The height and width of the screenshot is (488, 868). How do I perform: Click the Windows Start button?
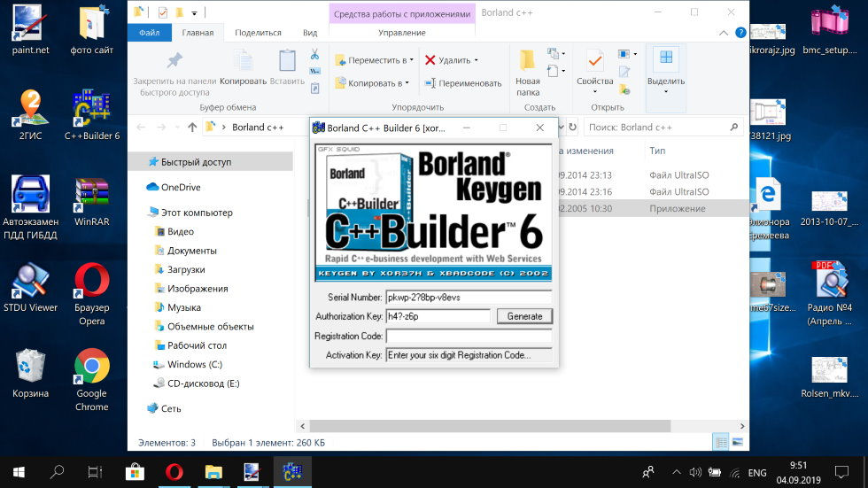tap(19, 472)
